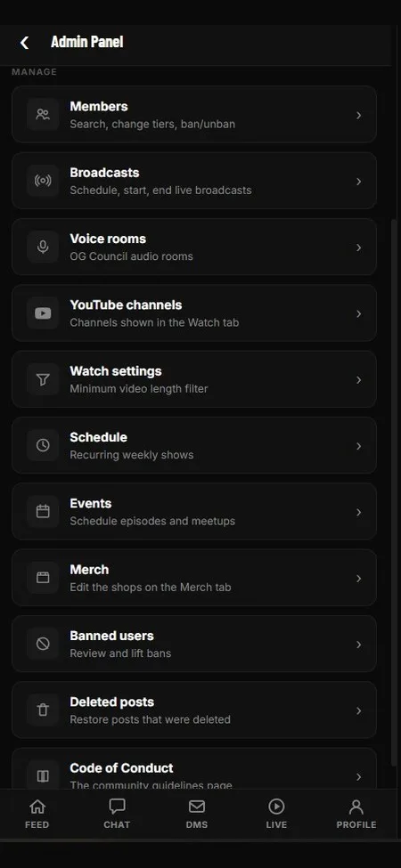Open the Live tab

pos(276,813)
